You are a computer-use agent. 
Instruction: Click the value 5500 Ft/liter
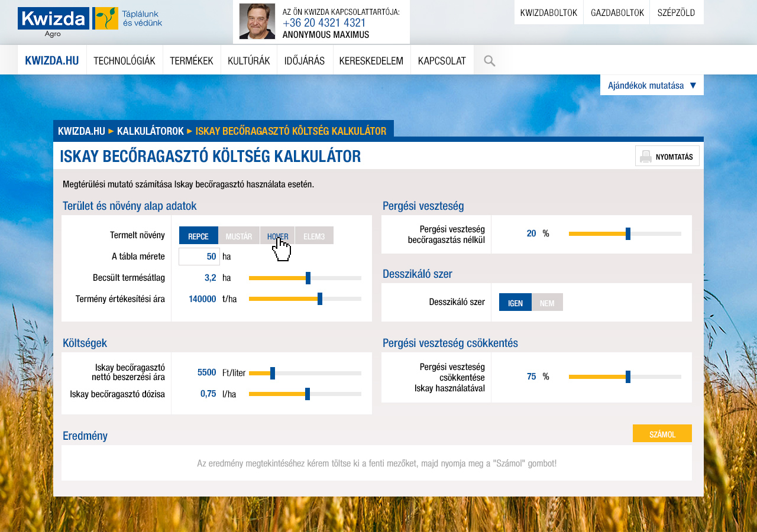click(x=207, y=372)
